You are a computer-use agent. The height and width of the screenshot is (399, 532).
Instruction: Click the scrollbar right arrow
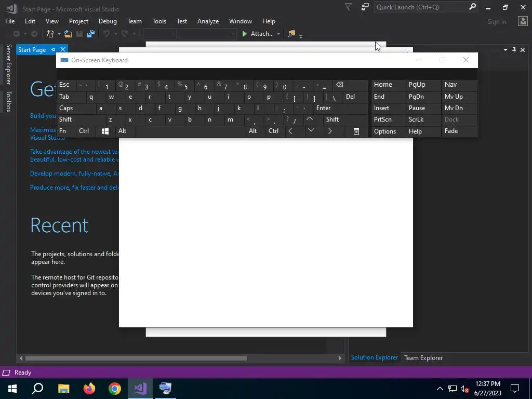(x=340, y=358)
